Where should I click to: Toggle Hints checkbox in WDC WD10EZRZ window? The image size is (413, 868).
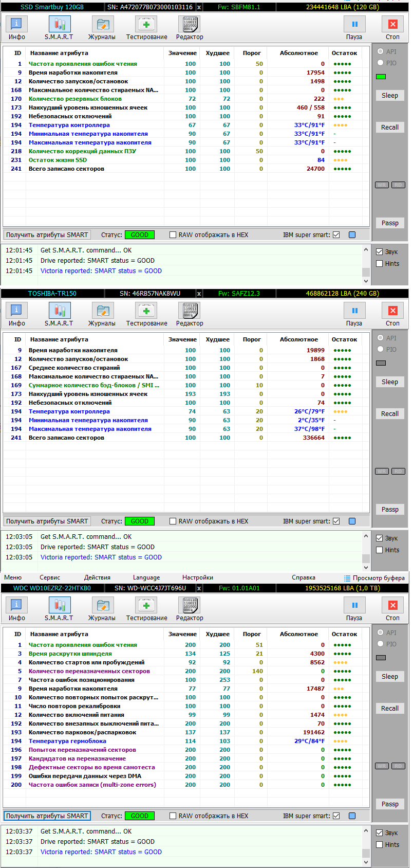380,845
